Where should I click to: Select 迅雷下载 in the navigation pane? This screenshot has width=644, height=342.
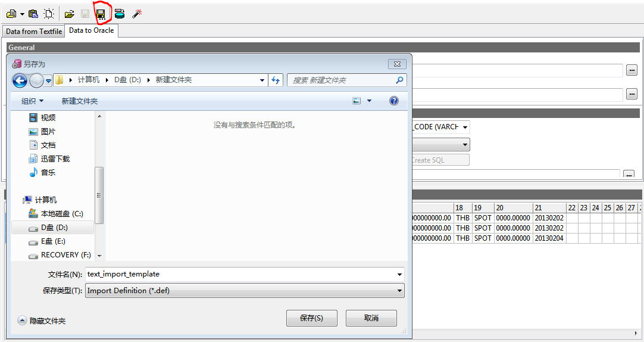[55, 158]
